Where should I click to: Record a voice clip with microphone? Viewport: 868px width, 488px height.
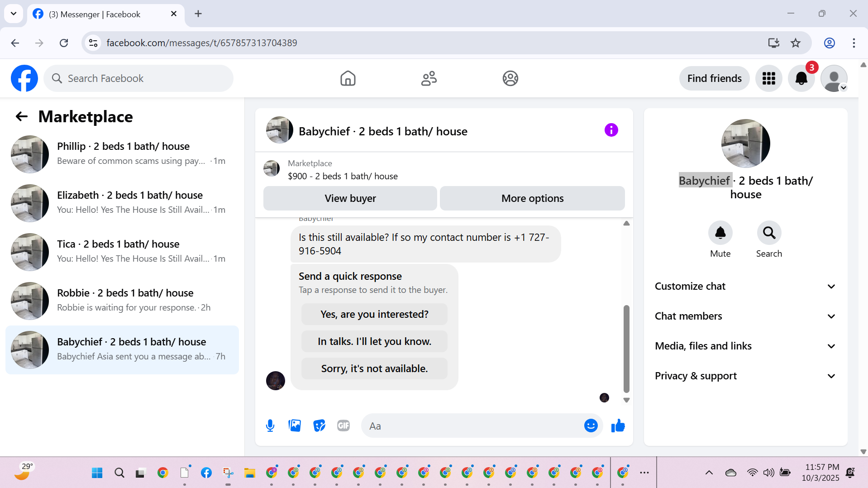tap(270, 426)
